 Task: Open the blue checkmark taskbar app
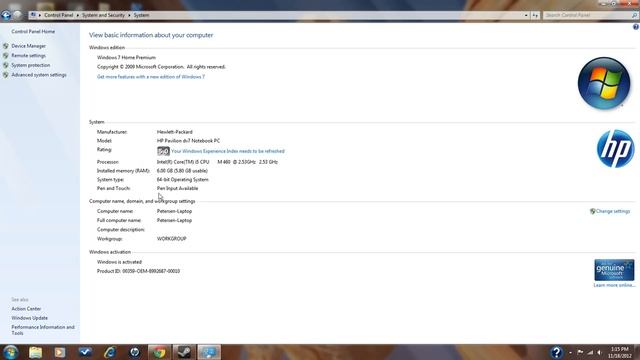pyautogui.click(x=85, y=352)
